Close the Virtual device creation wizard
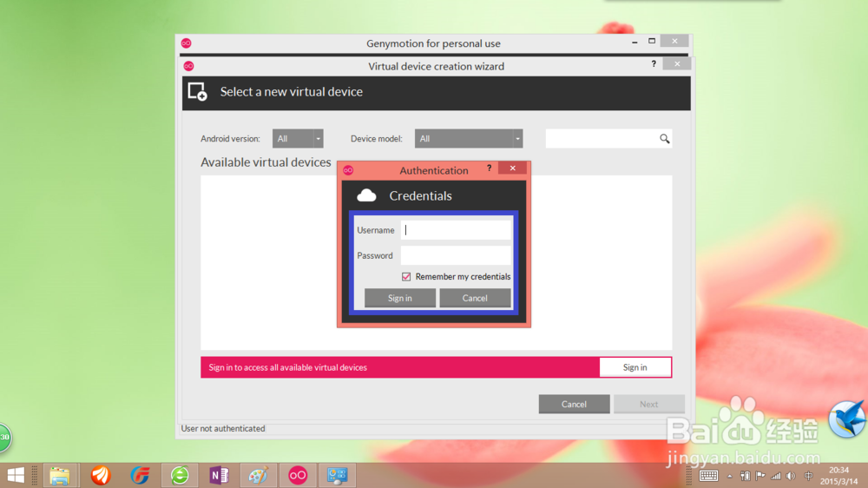This screenshot has height=488, width=868. click(x=677, y=64)
